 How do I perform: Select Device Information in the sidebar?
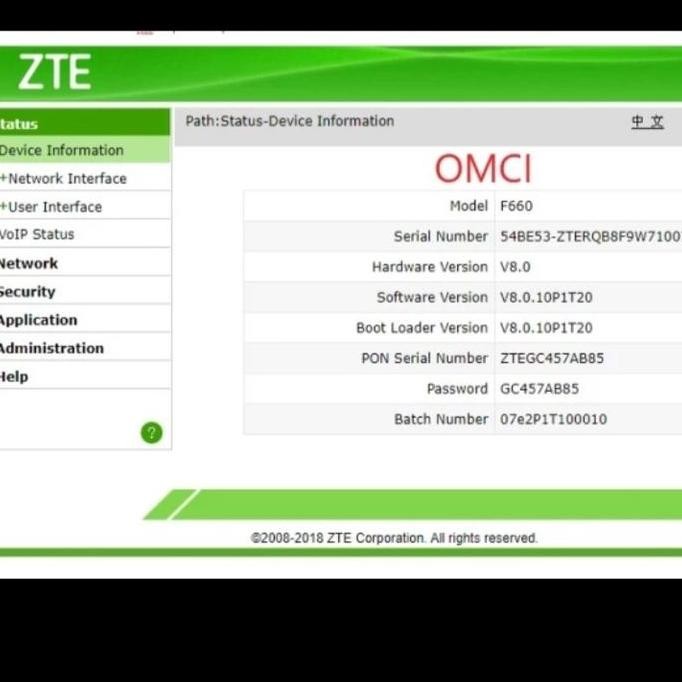(85, 150)
